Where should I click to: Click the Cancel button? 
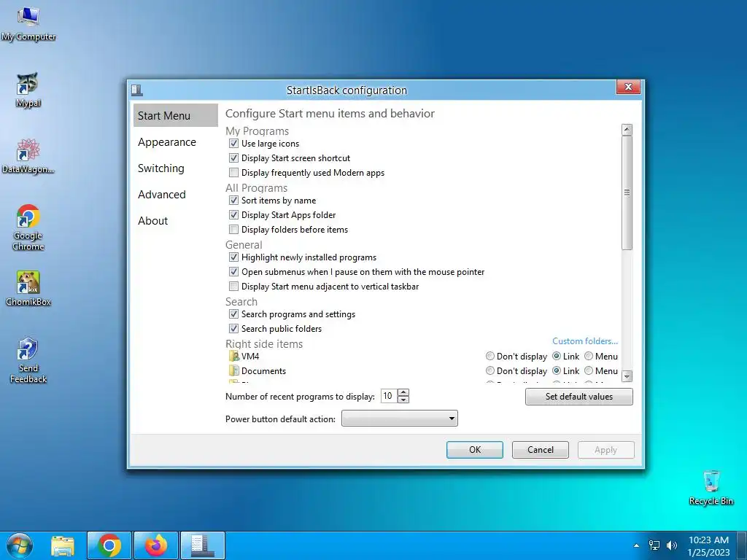point(541,450)
